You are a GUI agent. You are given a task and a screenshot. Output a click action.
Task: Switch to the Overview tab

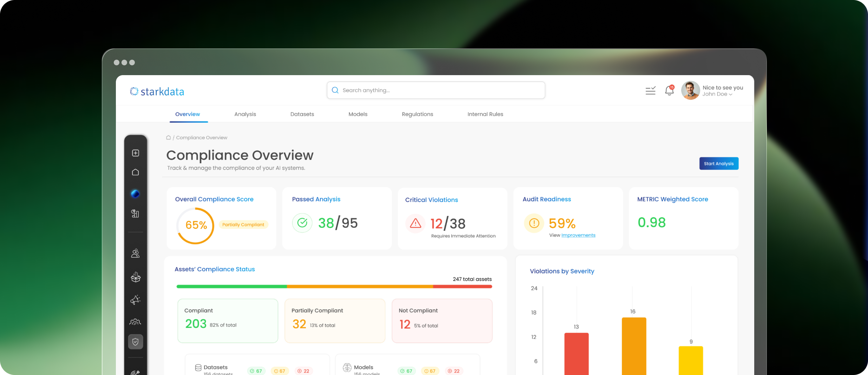tap(188, 114)
